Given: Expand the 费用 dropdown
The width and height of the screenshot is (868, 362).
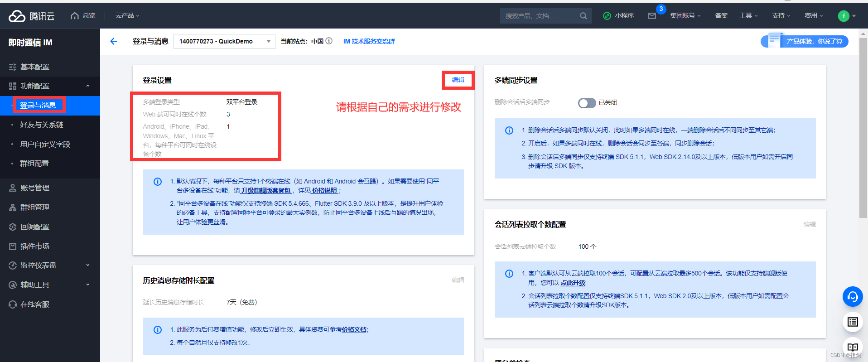Looking at the screenshot, I should (x=814, y=16).
